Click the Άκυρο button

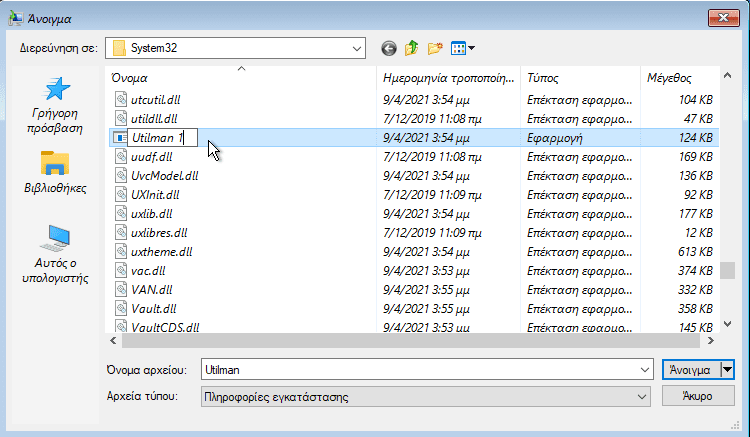point(698,397)
